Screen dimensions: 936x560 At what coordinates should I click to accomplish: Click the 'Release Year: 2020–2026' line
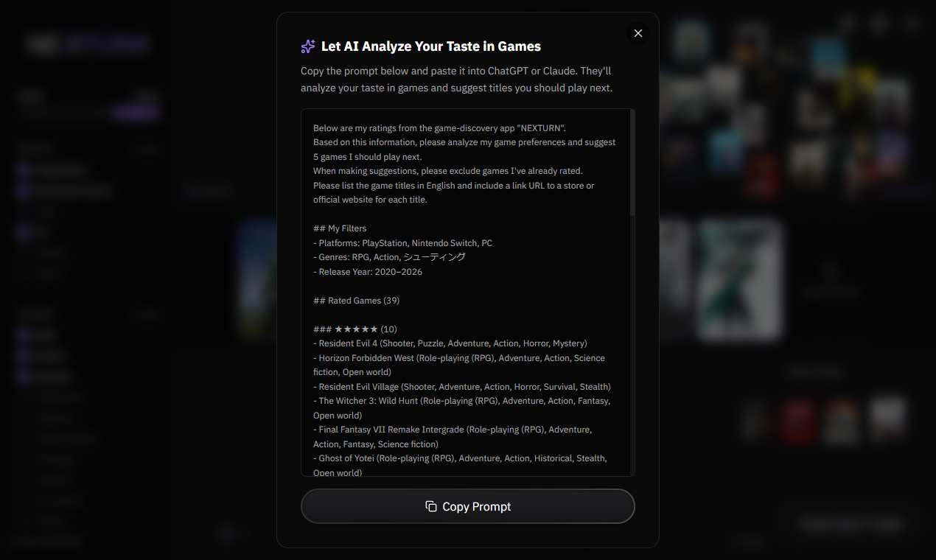point(368,272)
